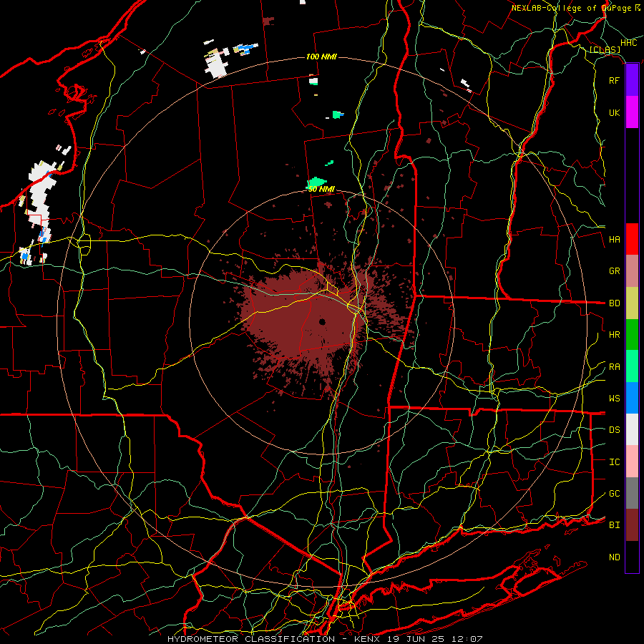Screen dimensions: 644x644
Task: Select the brown BI biological swatch
Action: (632, 525)
